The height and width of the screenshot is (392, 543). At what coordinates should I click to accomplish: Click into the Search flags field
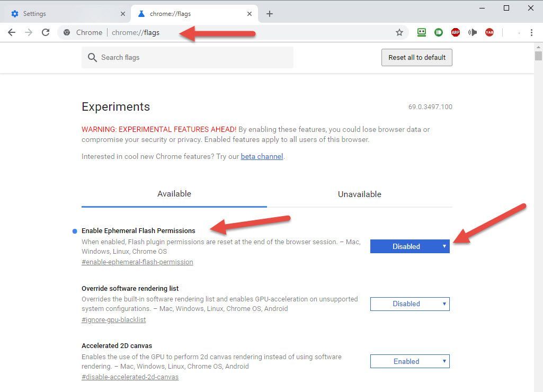(x=191, y=57)
